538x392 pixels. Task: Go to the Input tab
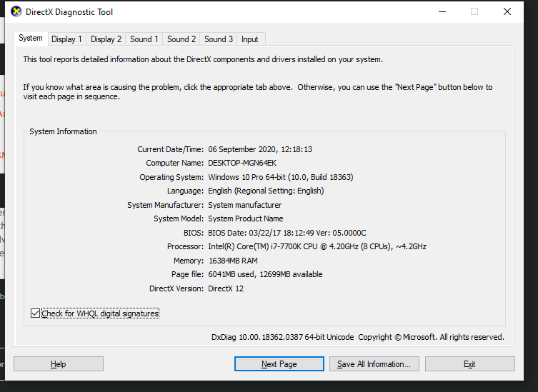249,39
